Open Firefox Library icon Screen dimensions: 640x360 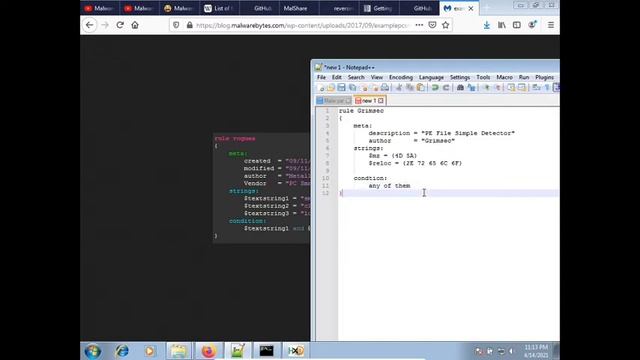tap(502, 25)
